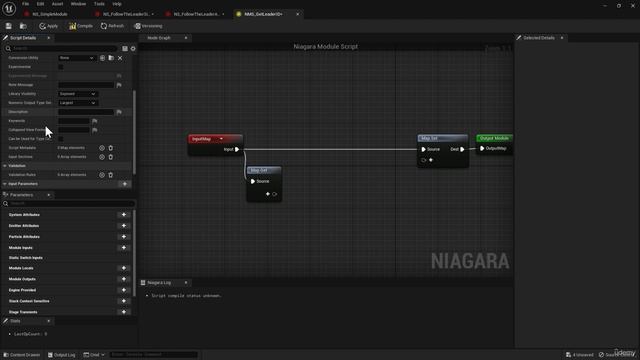Add a Stack Context Sensitive parameter
The image size is (640, 360).
(124, 301)
